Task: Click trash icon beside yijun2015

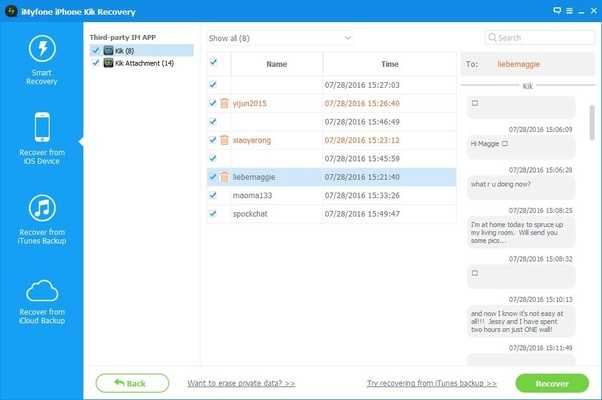Action: [x=225, y=103]
